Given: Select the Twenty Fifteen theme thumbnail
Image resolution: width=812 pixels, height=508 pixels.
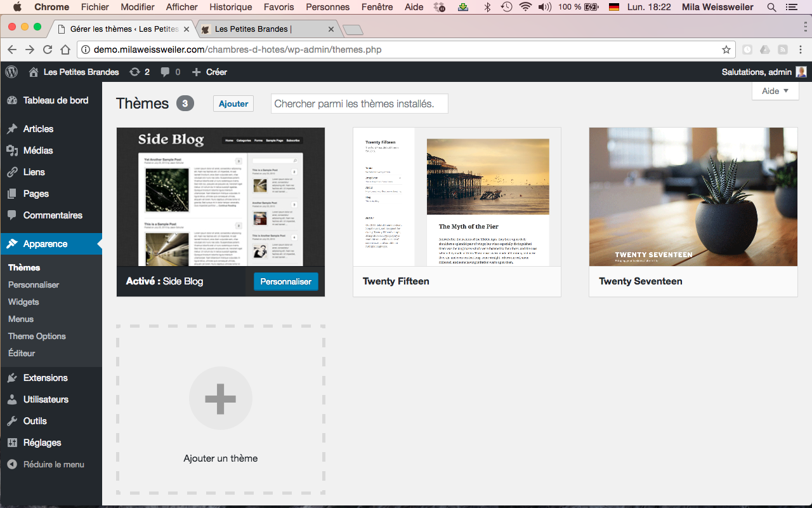Looking at the screenshot, I should coord(457,197).
